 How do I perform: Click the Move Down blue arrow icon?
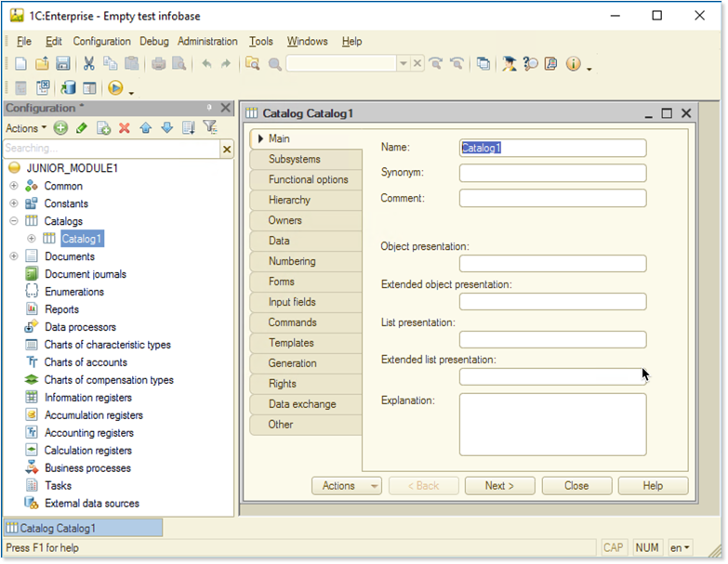167,128
